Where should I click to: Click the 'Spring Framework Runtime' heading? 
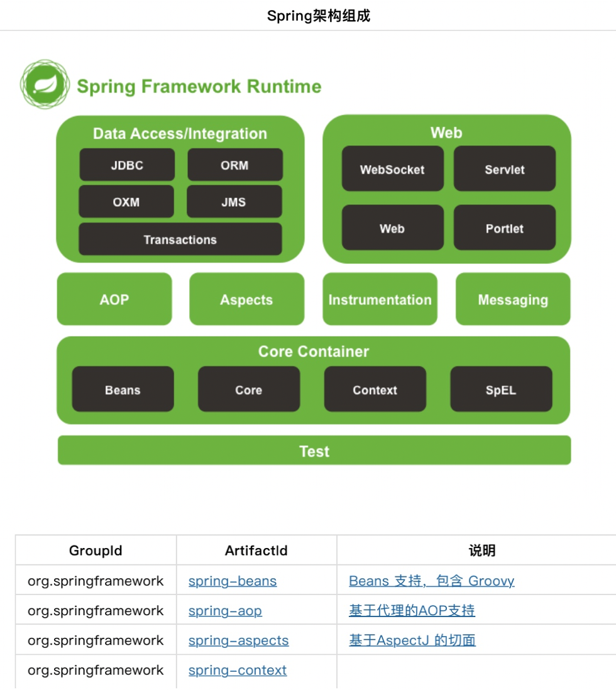point(199,86)
